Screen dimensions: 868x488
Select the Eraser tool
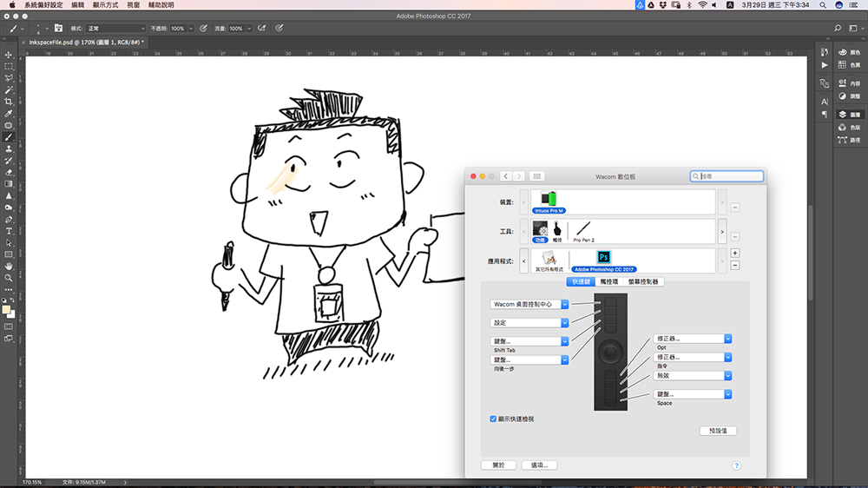coord(9,172)
